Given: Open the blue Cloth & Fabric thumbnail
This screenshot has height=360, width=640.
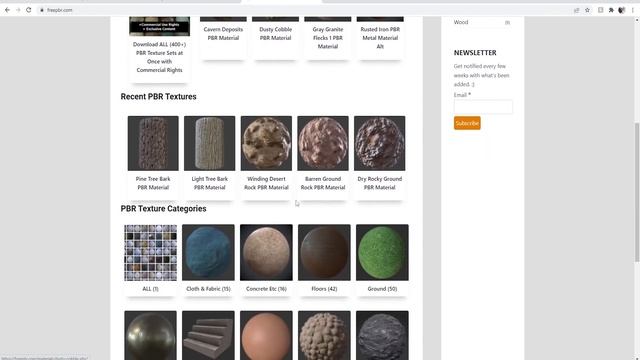Looking at the screenshot, I should click(208, 253).
